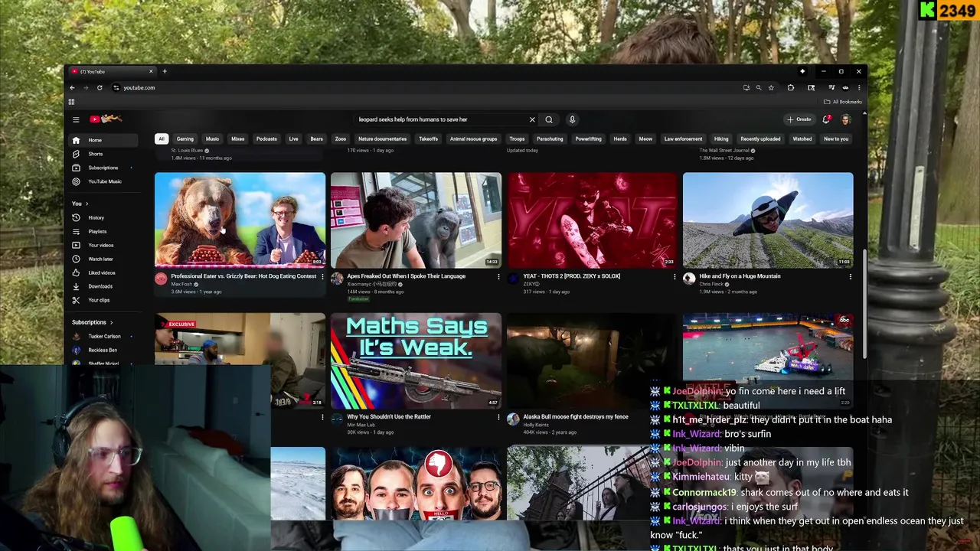Open the Chris Finck channel avatar
Image resolution: width=980 pixels, height=551 pixels.
pyautogui.click(x=689, y=279)
